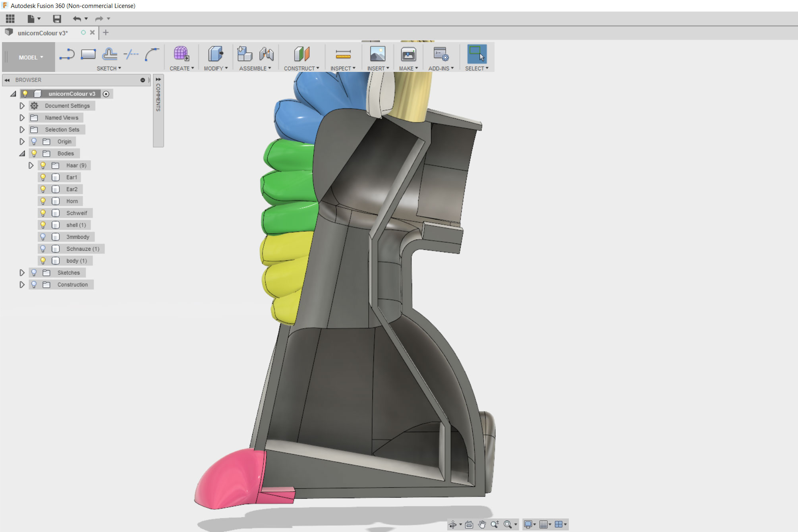
Task: Click the Create Form icon
Action: (181, 54)
